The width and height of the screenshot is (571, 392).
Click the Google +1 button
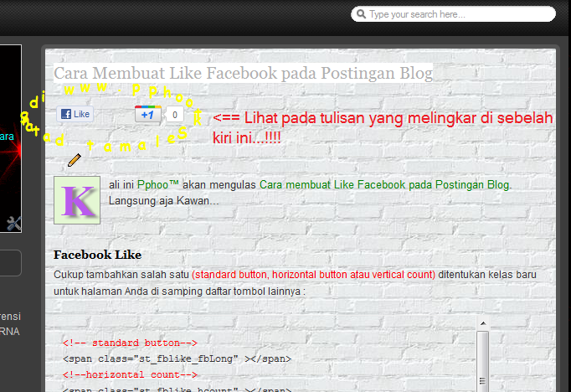pos(148,115)
